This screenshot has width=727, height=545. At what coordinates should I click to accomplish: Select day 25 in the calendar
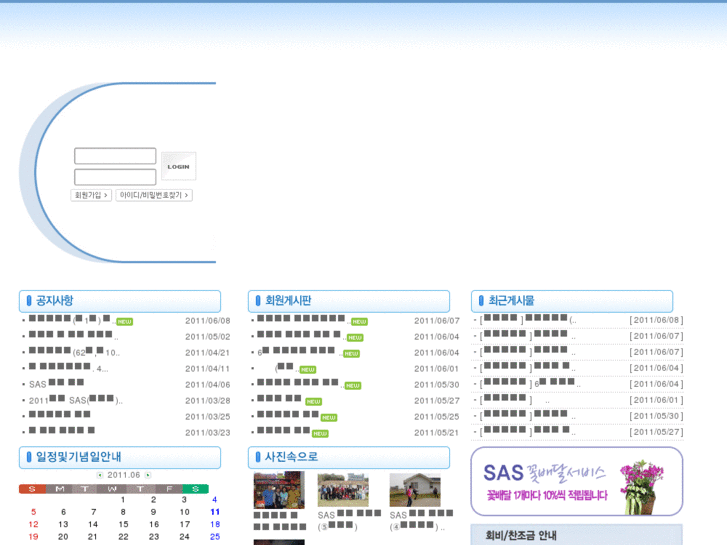click(215, 537)
